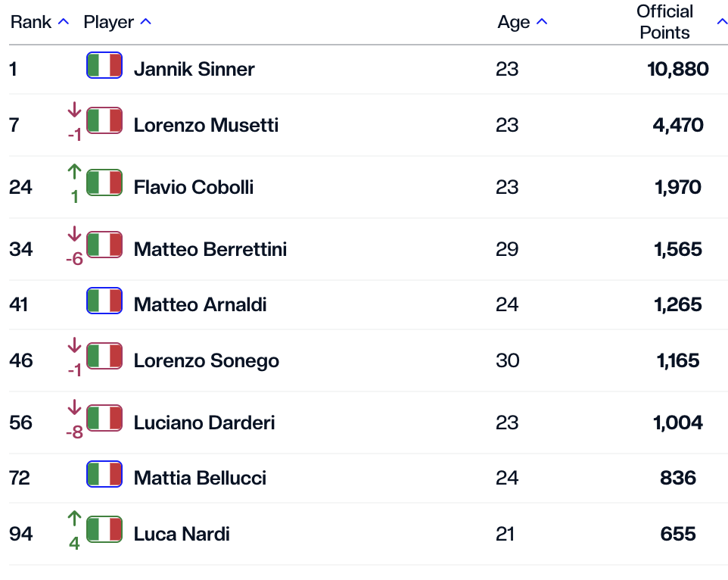
Task: Click the flag next to Mattia Bellucci
Action: coord(104,474)
